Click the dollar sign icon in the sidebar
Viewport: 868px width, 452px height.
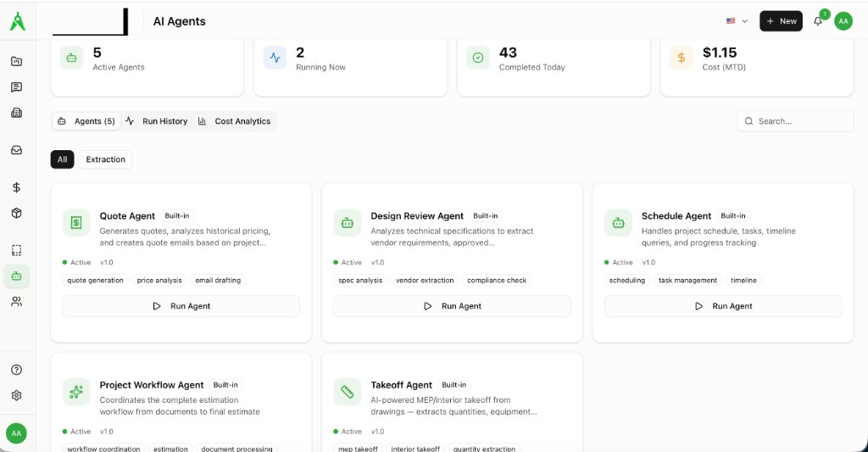pos(16,187)
